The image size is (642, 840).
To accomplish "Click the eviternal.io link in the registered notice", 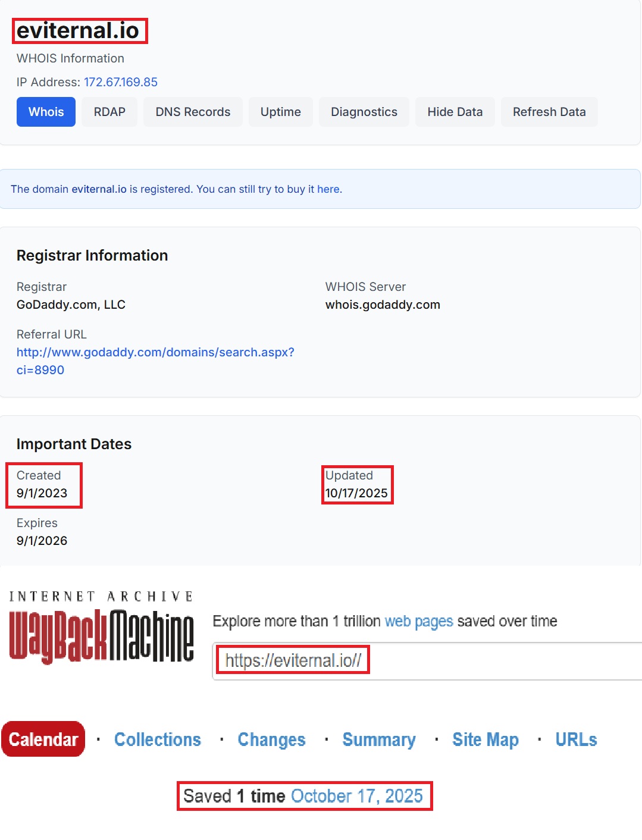I will pos(99,189).
